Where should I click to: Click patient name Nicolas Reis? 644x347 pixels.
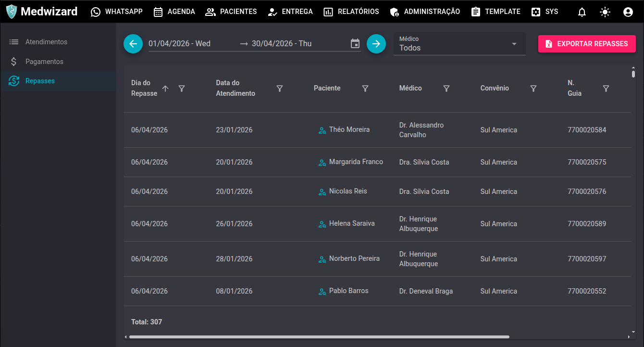tap(348, 191)
